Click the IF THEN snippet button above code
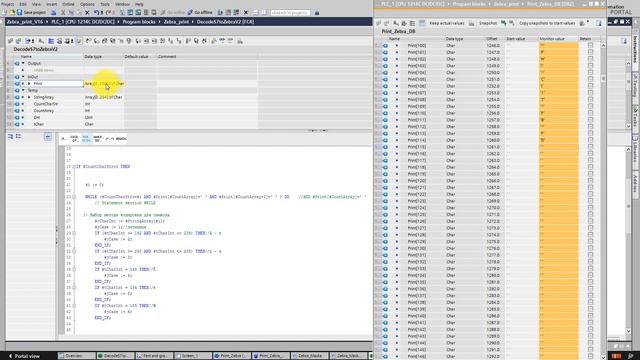This screenshot has width=640, height=360. (x=64, y=139)
